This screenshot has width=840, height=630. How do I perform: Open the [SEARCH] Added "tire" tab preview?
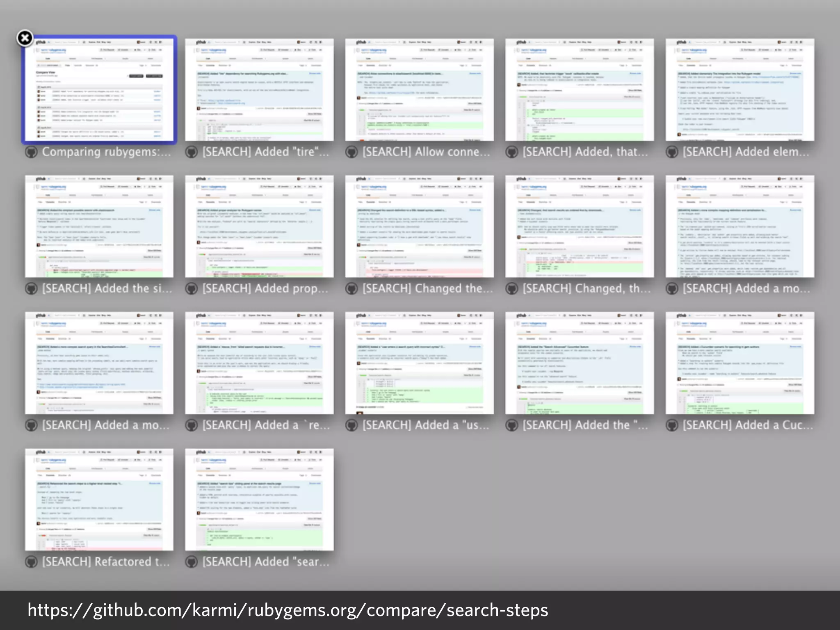(259, 90)
